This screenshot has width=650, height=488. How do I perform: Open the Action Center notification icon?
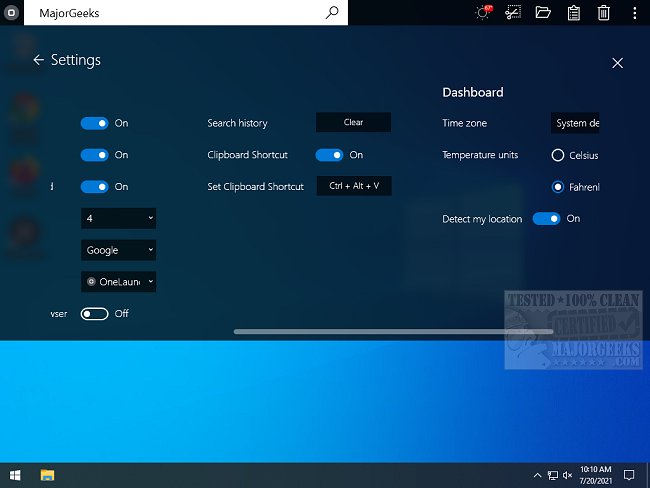pos(629,475)
